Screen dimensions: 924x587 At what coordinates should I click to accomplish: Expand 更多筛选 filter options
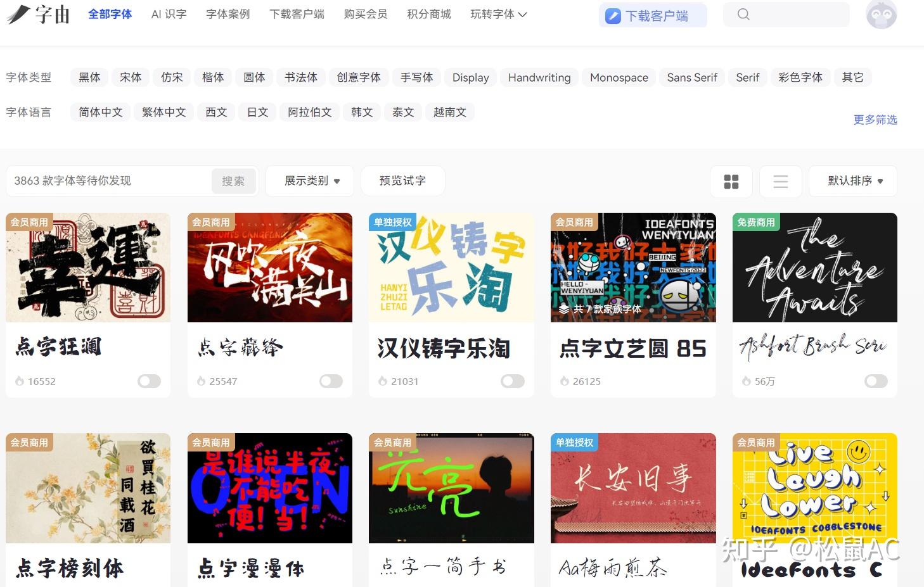tap(875, 120)
